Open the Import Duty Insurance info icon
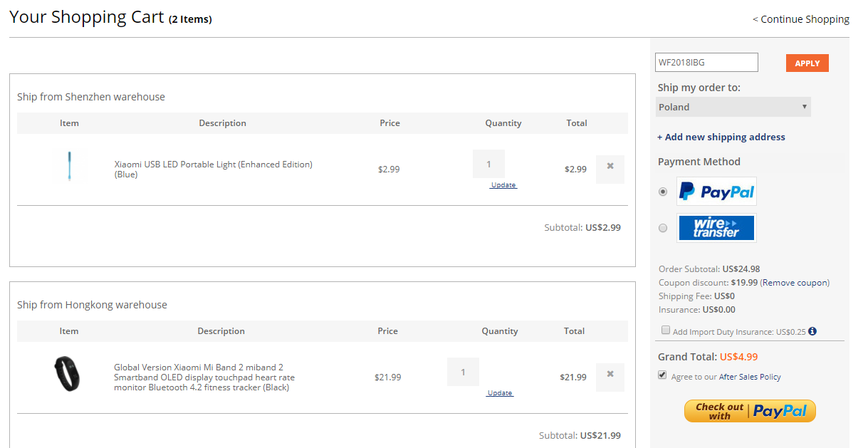868x448 pixels. point(812,331)
